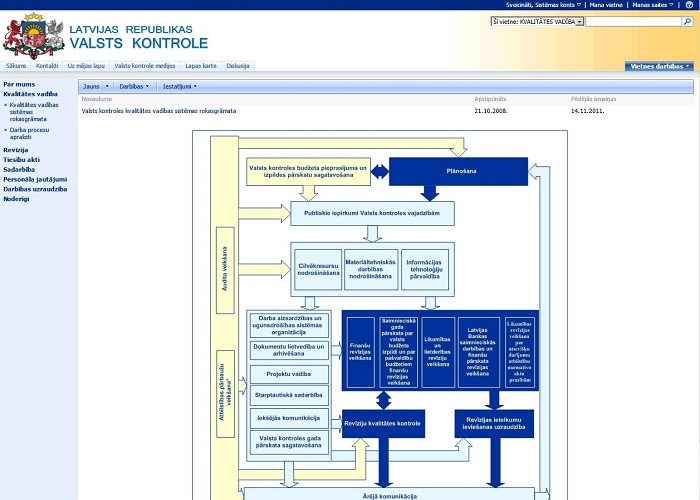Select 'Personāla jautājumi' in the sidebar

click(x=35, y=179)
